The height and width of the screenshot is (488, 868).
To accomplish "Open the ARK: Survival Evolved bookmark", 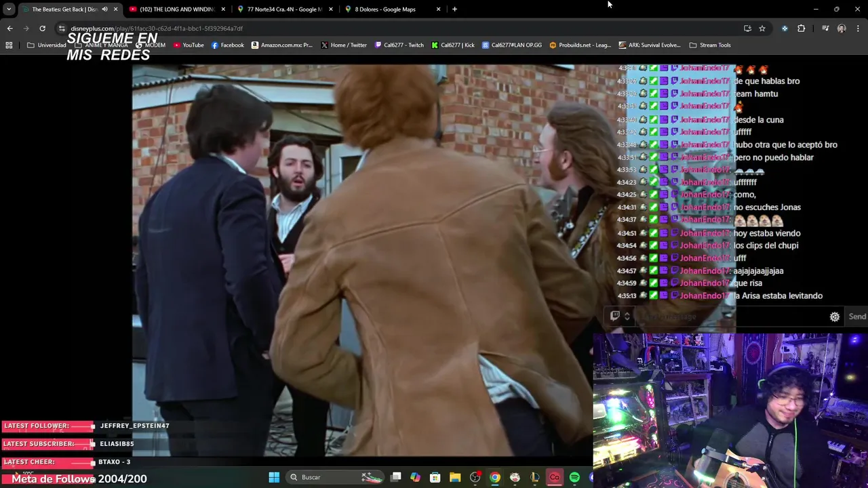I will pos(649,45).
